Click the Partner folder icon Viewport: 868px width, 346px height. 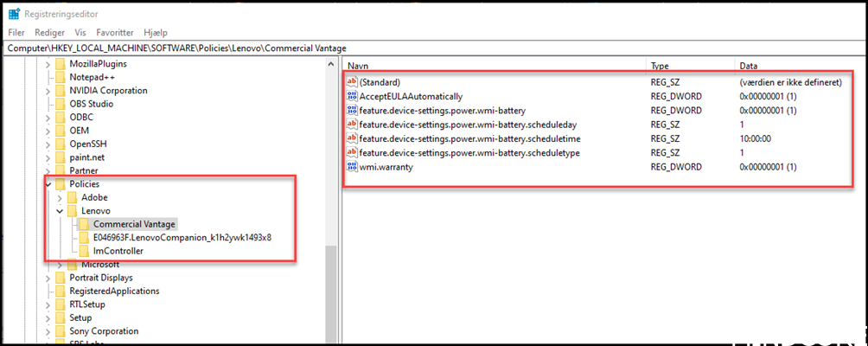coord(60,170)
